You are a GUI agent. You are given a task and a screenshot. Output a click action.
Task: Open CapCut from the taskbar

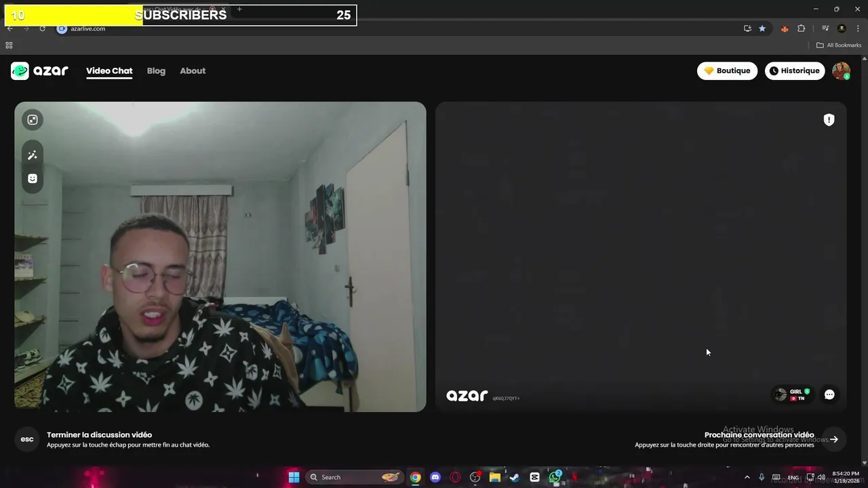534,477
